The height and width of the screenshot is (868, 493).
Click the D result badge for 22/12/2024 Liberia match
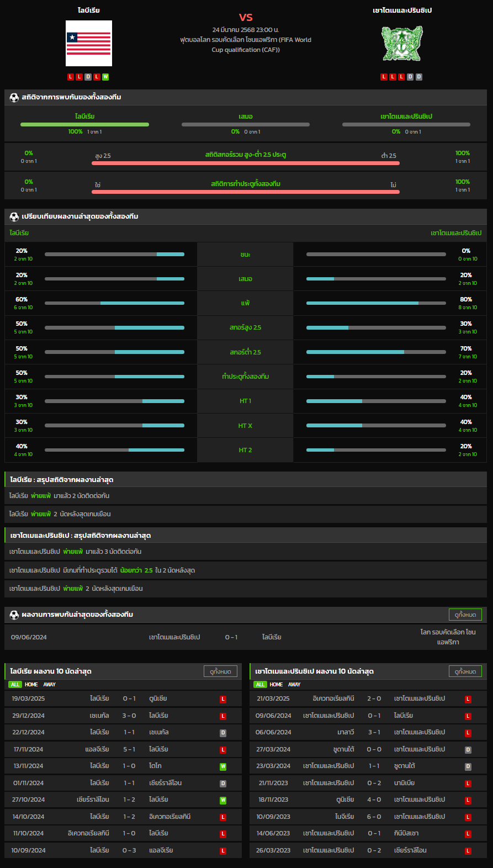tap(223, 733)
